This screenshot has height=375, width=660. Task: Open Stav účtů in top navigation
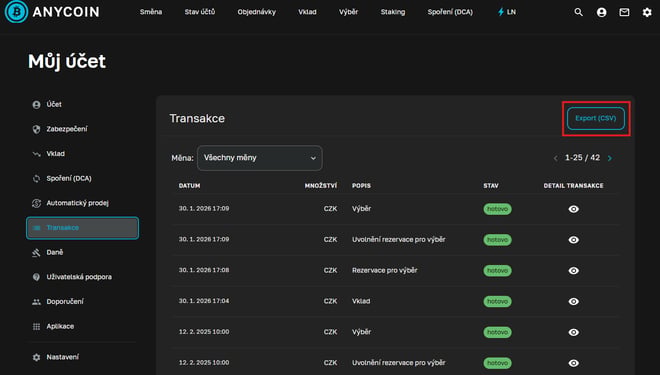tap(200, 12)
